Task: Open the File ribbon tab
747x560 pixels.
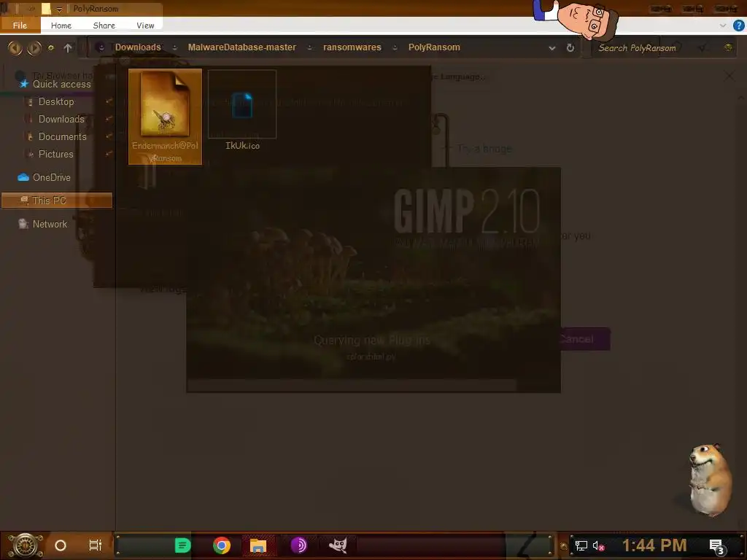Action: pyautogui.click(x=20, y=26)
